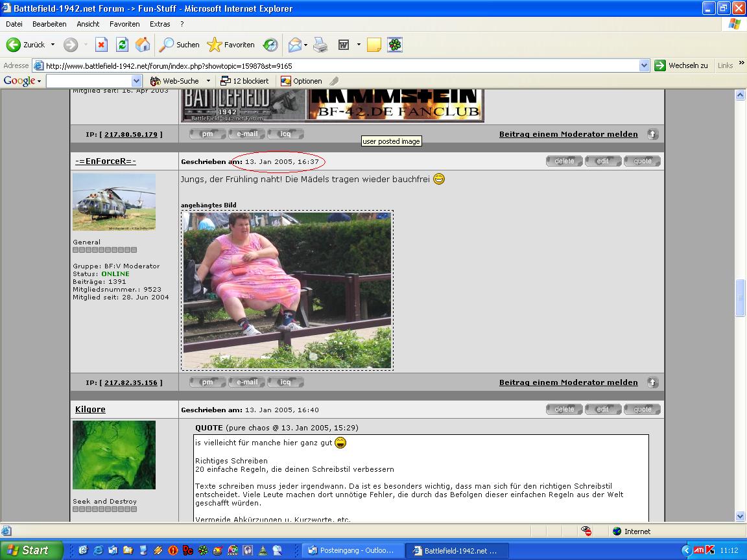Open the Word edit button dropdown arrow

pyautogui.click(x=359, y=45)
